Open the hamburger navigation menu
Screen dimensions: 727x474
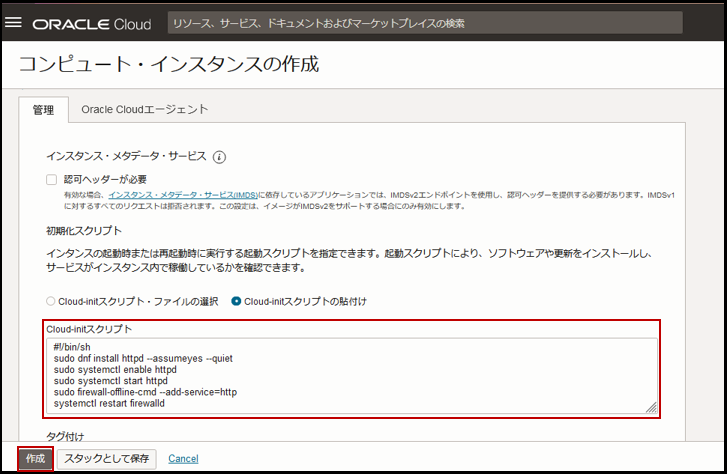[13, 23]
